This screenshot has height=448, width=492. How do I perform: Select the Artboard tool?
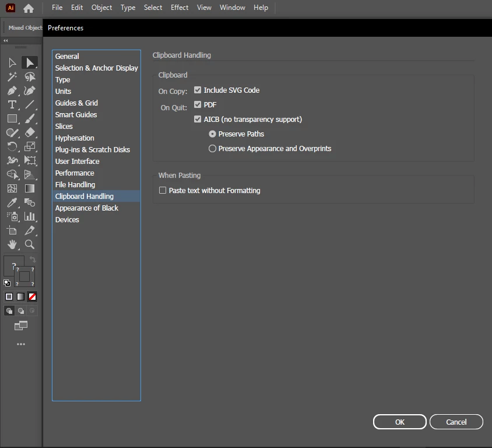[x=12, y=230]
